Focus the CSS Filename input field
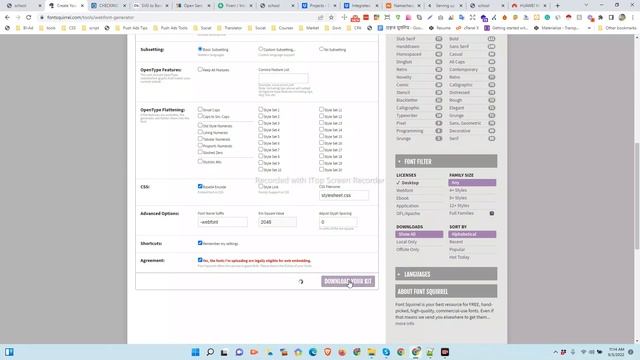 344,195
